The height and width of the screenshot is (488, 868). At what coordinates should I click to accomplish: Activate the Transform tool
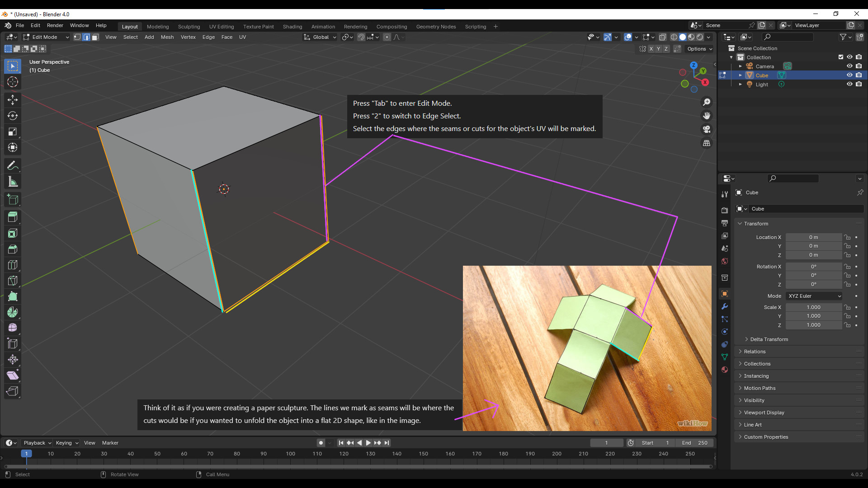(13, 147)
